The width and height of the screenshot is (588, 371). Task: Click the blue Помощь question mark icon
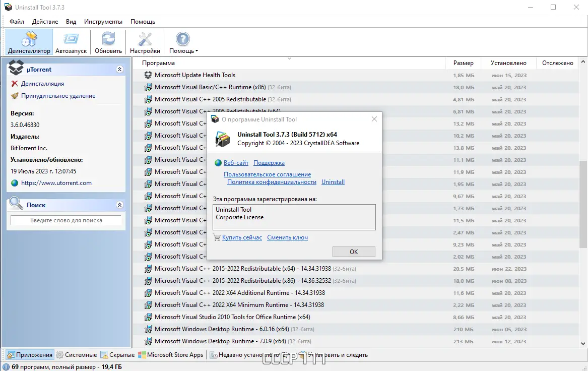(x=182, y=39)
